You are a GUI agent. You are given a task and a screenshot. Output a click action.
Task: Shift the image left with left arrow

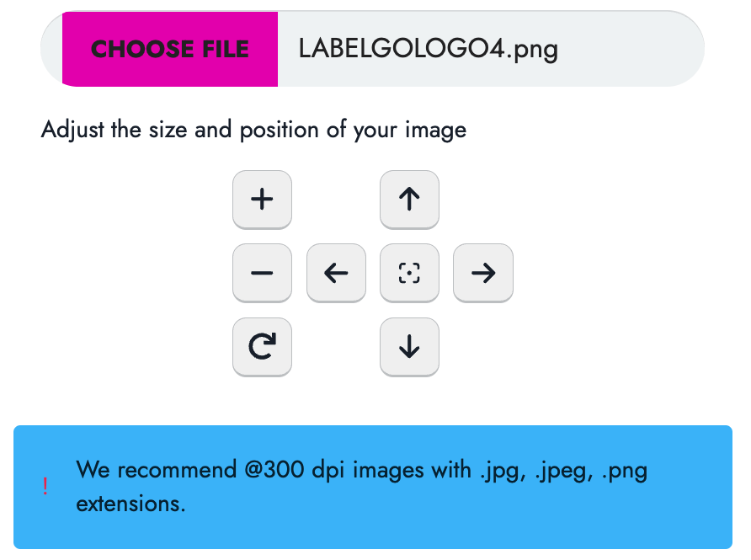336,273
